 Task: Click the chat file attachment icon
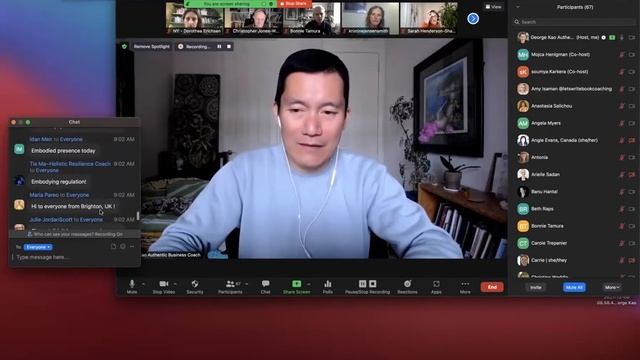113,247
